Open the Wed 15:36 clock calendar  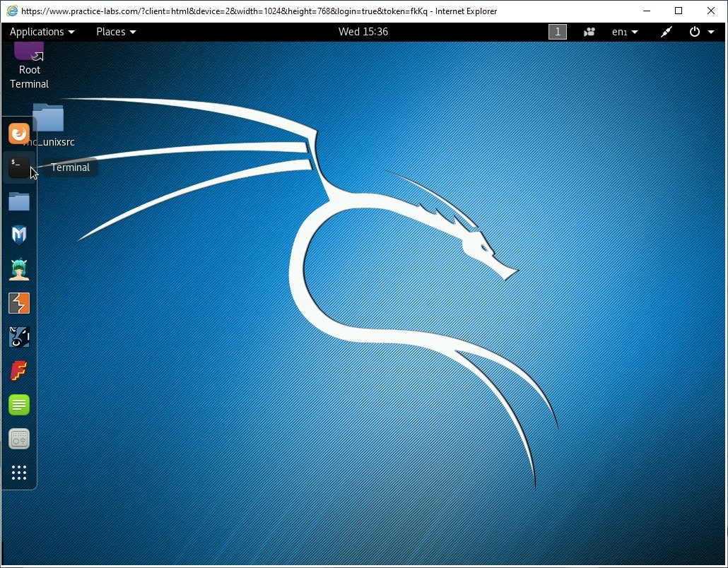[x=363, y=32]
